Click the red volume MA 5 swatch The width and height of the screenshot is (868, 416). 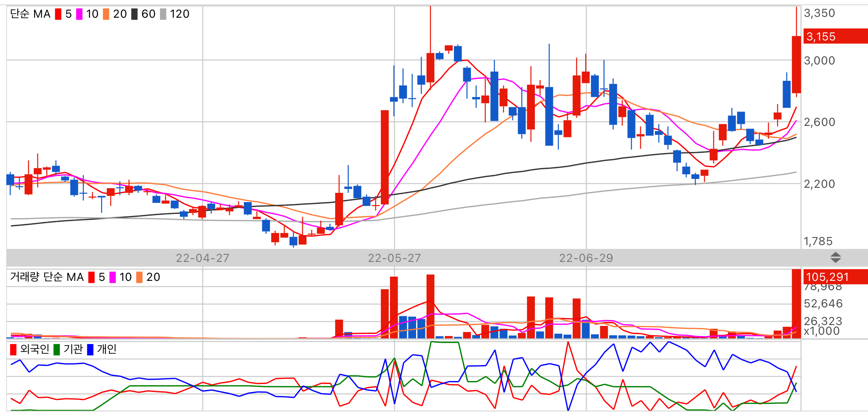91,277
